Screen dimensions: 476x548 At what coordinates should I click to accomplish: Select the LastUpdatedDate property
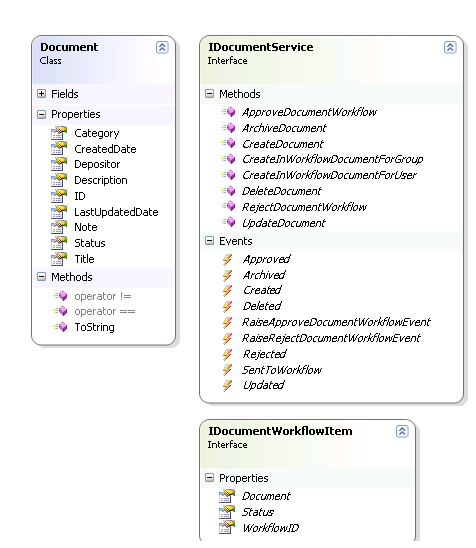point(116,212)
